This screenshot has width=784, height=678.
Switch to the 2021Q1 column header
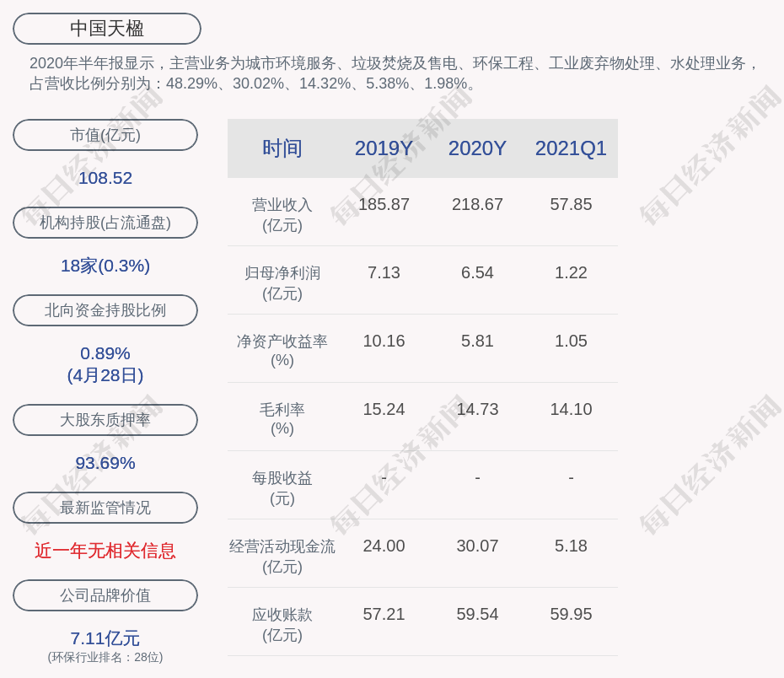(x=571, y=148)
